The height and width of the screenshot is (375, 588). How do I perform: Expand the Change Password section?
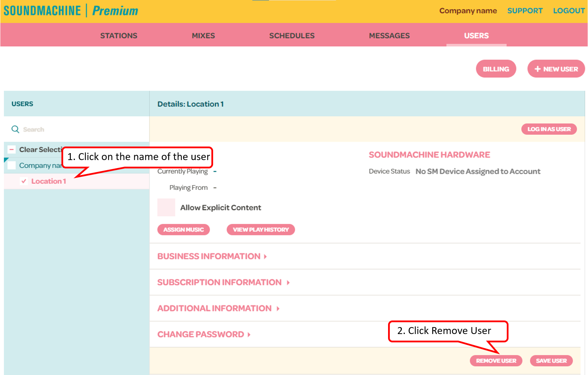tap(204, 334)
